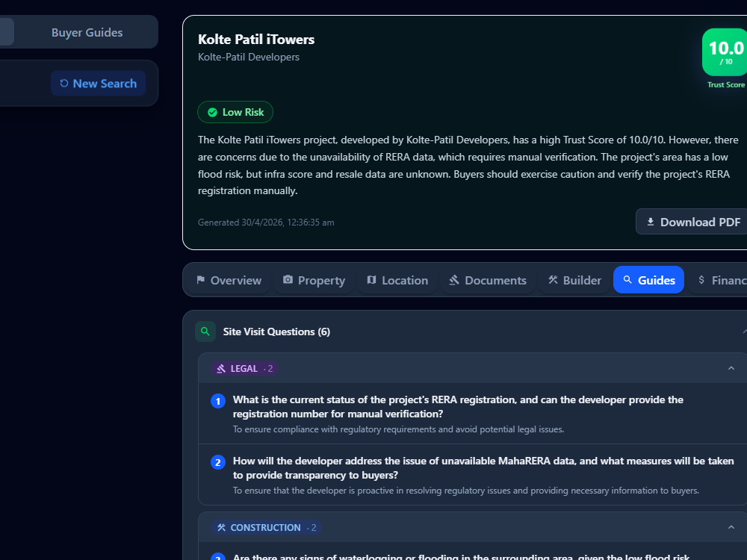
Task: Click the tools icon in Builder tab
Action: (553, 280)
